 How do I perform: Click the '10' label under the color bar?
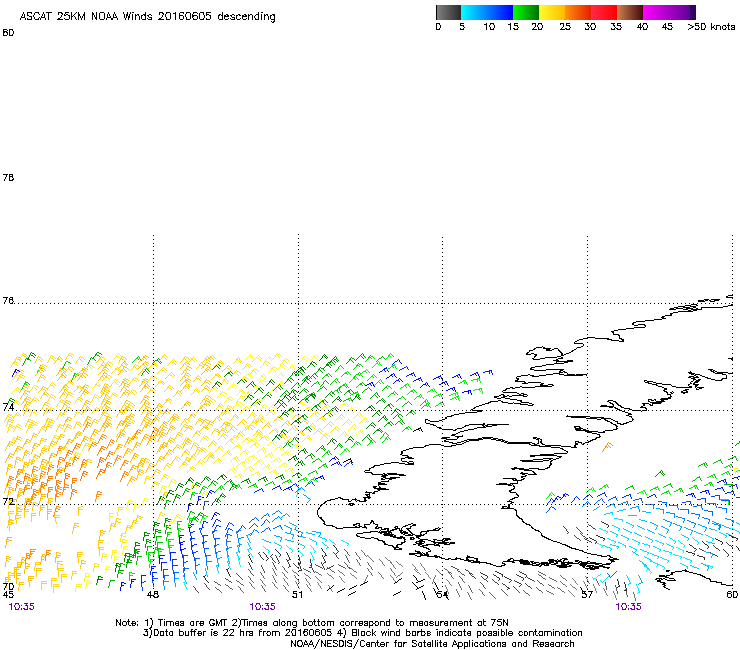[489, 27]
